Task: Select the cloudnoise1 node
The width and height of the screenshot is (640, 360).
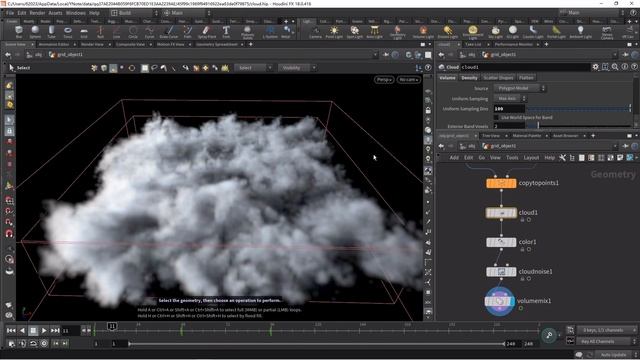Action: 501,272
